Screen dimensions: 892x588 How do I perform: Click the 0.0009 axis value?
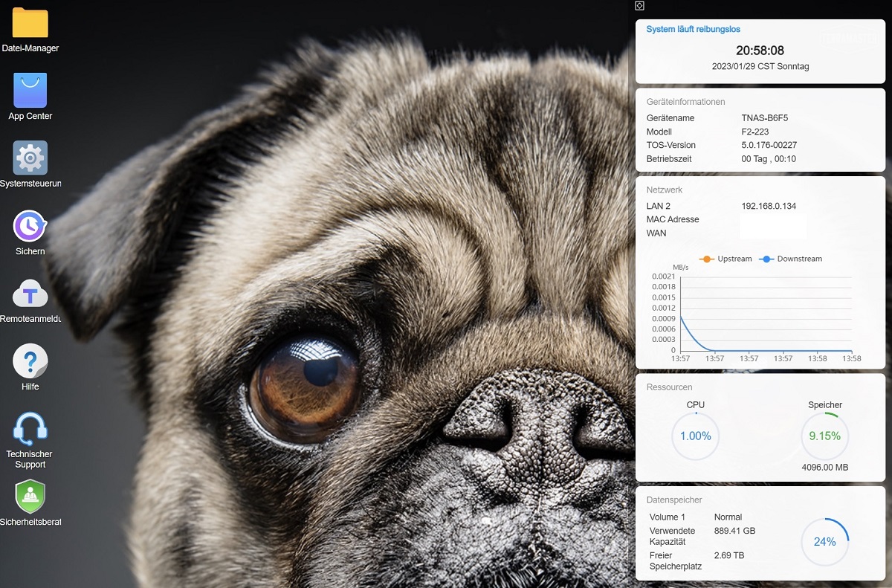[x=663, y=319]
